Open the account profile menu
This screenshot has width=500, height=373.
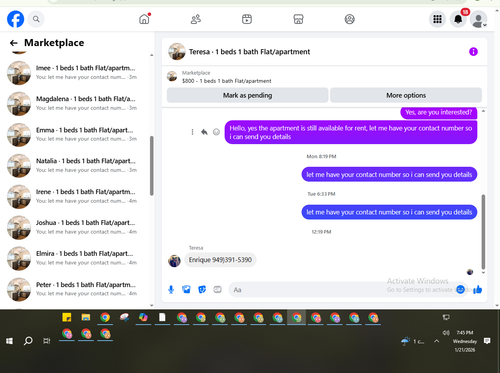(478, 19)
